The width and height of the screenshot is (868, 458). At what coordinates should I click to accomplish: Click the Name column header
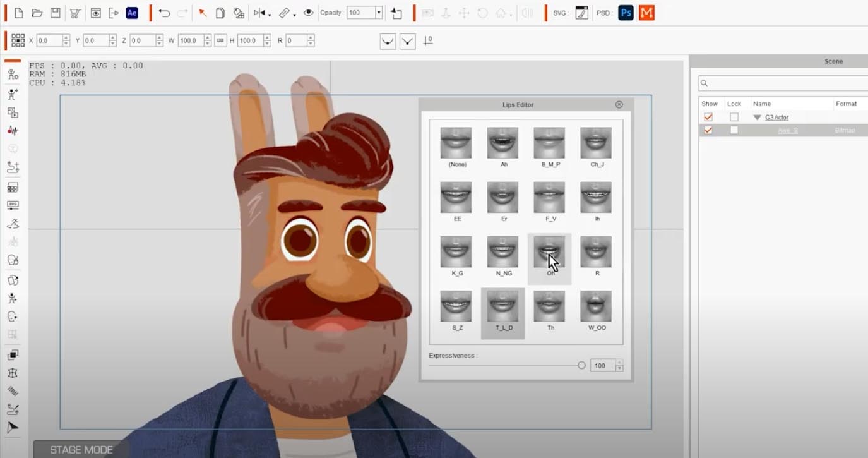(x=762, y=104)
